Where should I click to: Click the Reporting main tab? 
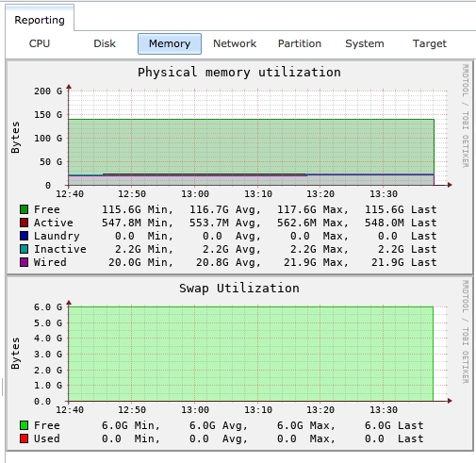click(x=40, y=20)
